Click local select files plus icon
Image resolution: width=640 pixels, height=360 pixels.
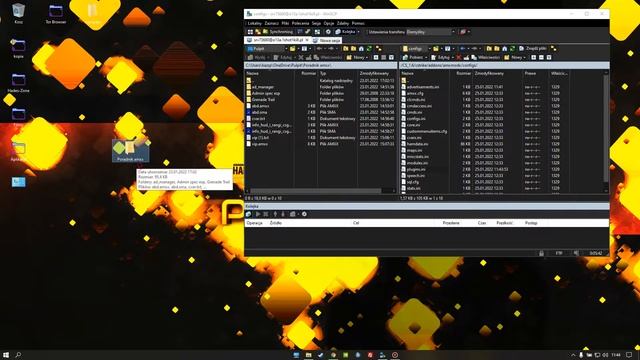click(x=376, y=58)
